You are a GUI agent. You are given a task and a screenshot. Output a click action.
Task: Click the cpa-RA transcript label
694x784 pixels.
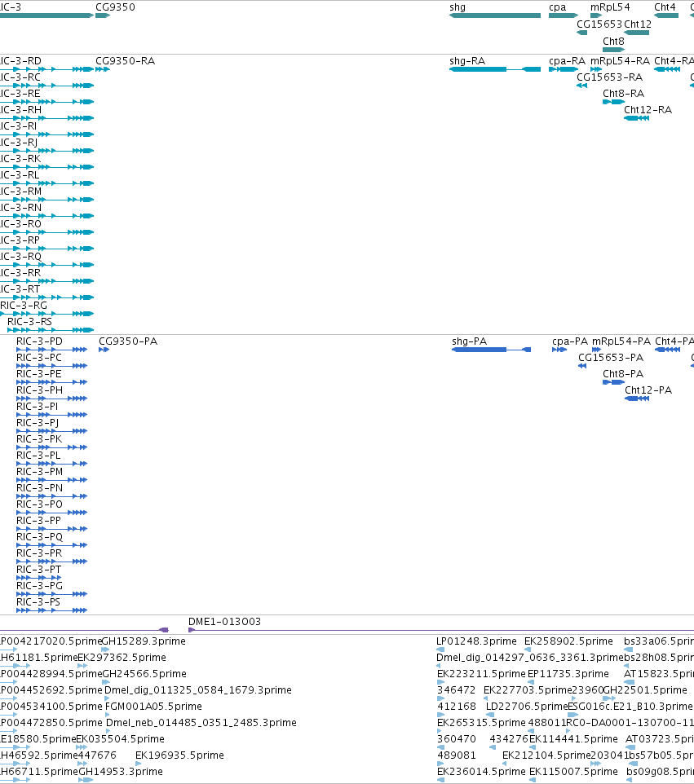pos(567,61)
